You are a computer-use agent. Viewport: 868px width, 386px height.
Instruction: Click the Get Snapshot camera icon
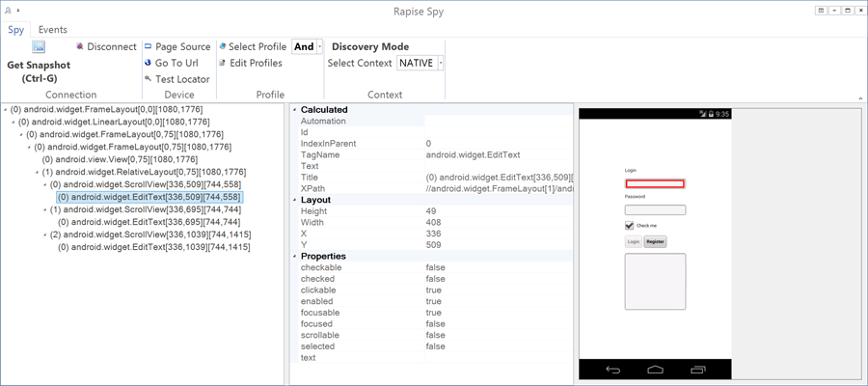[39, 46]
